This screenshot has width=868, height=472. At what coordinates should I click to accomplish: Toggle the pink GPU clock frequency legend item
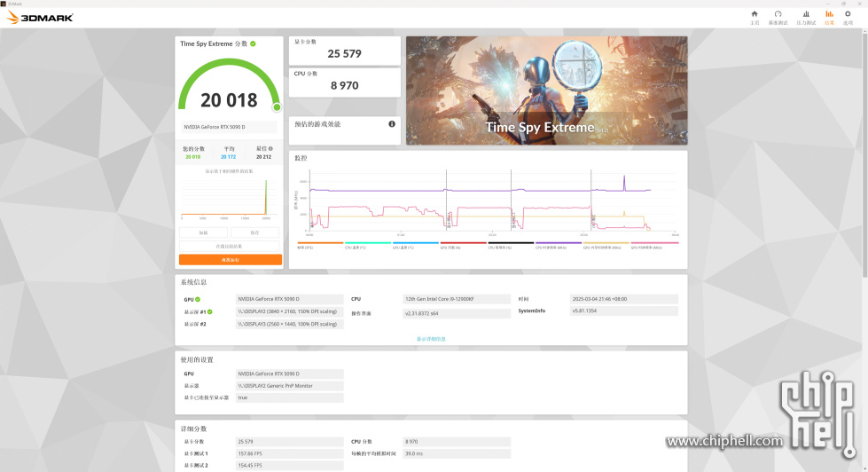click(x=653, y=245)
